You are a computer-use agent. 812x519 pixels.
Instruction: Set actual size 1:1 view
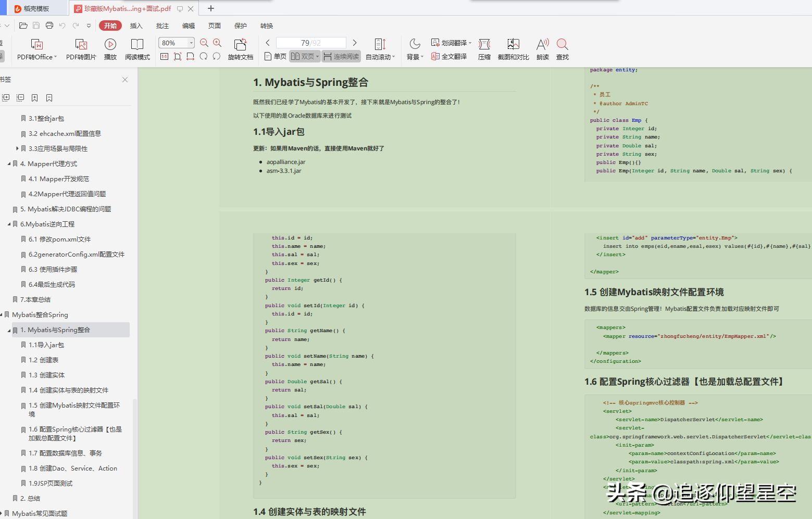pos(165,56)
